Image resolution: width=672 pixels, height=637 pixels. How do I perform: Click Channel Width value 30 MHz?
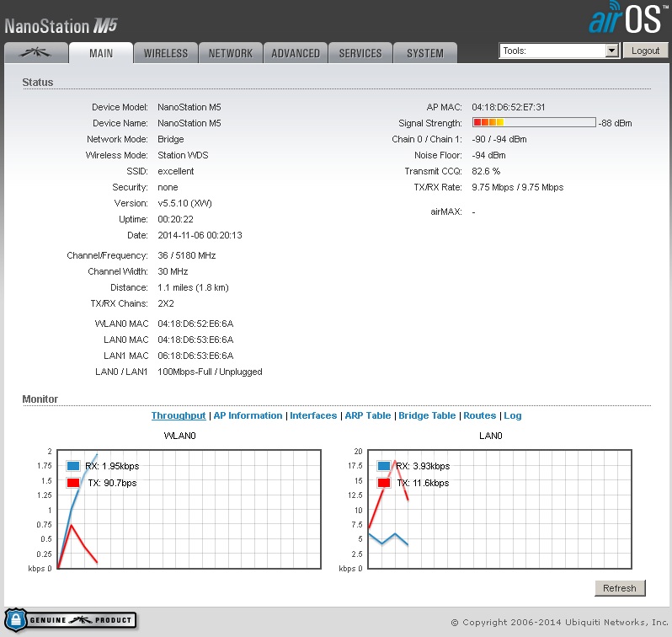173,271
